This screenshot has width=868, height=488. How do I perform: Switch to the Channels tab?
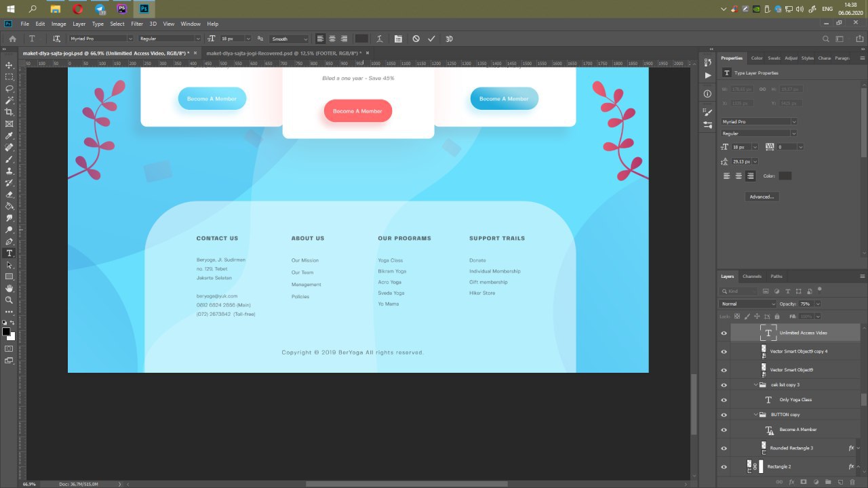752,276
